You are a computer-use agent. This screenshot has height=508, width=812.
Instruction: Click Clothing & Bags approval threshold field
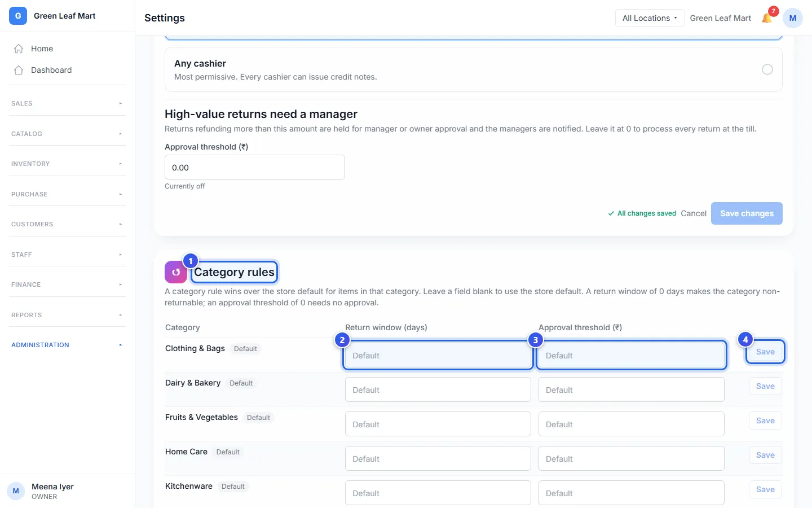coord(632,355)
